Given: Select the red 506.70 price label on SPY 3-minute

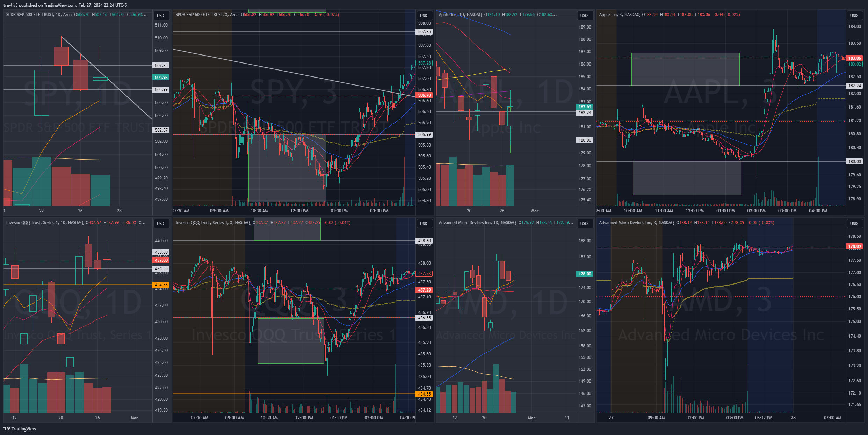Looking at the screenshot, I should tap(424, 95).
